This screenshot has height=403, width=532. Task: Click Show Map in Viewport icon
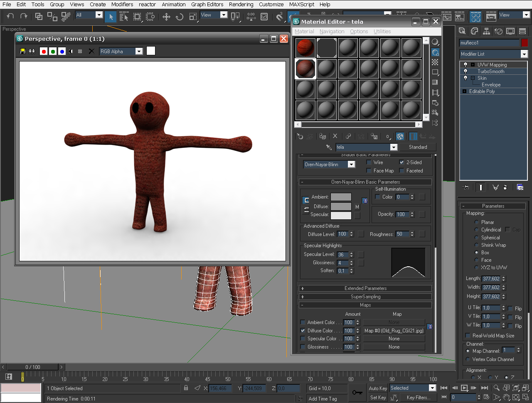point(400,136)
